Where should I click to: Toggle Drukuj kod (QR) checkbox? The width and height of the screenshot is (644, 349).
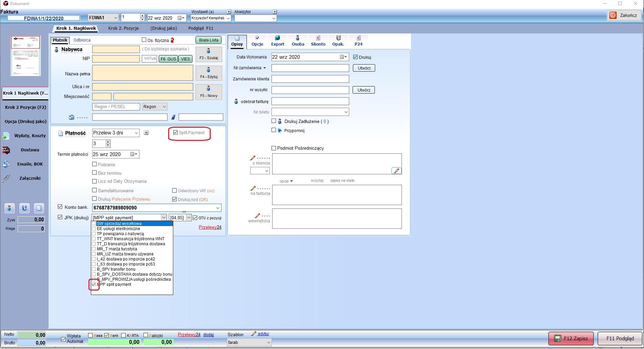pyautogui.click(x=175, y=199)
